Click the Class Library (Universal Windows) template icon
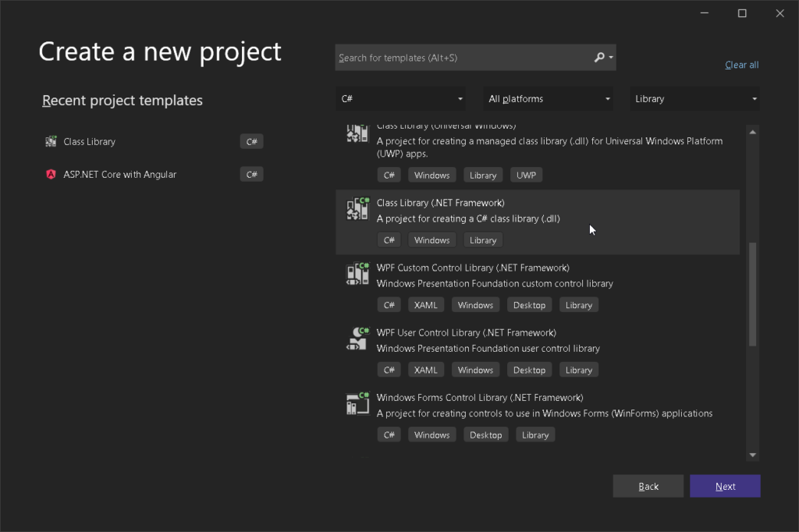 [x=357, y=133]
